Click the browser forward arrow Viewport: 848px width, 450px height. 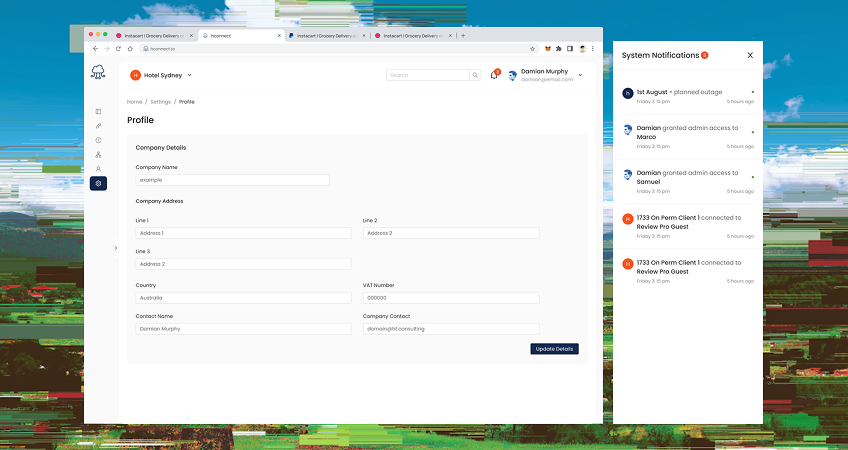point(107,49)
